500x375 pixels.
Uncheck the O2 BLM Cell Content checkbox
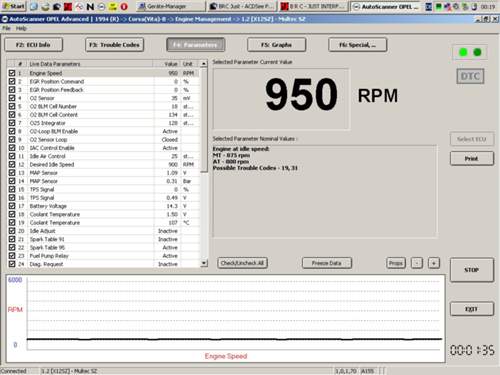click(12, 115)
